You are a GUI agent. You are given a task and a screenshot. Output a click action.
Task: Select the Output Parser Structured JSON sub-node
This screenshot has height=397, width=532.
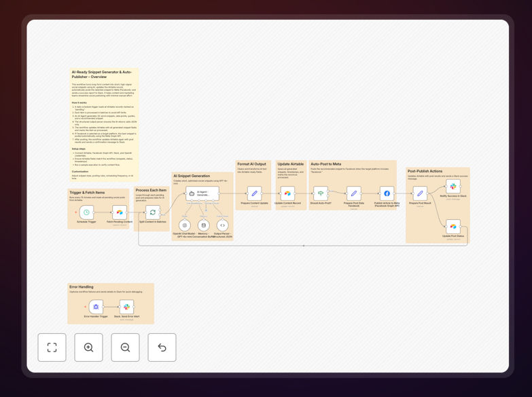pyautogui.click(x=223, y=225)
